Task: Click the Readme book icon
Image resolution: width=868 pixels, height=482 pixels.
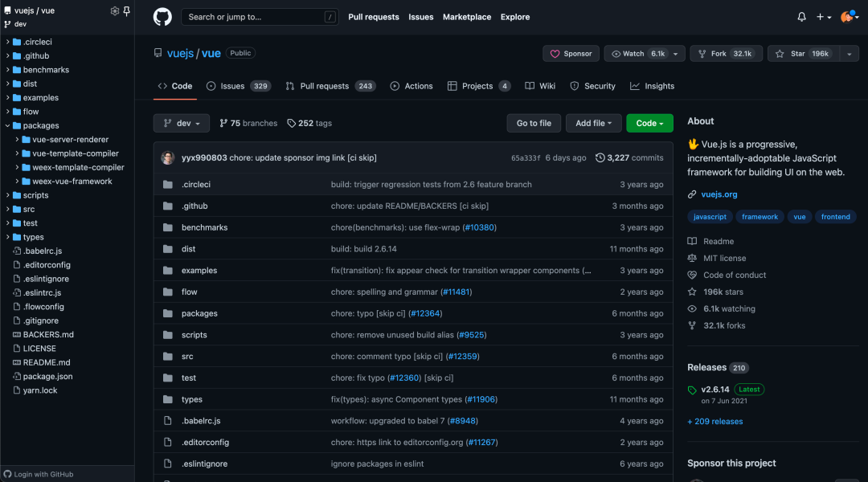Action: click(x=692, y=241)
